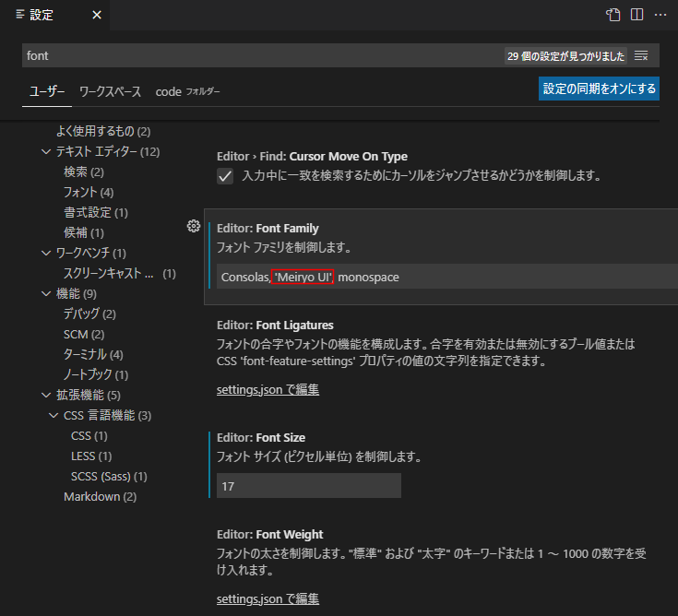Toggle Cursor Move On Type checkbox
The height and width of the screenshot is (616, 678).
[x=225, y=176]
